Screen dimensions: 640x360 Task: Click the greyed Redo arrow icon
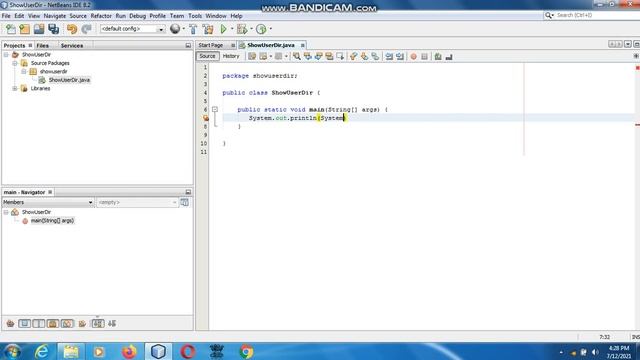click(x=86, y=29)
